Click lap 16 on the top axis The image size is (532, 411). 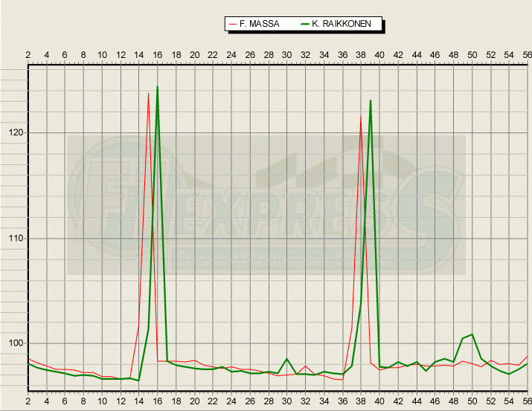pos(158,55)
